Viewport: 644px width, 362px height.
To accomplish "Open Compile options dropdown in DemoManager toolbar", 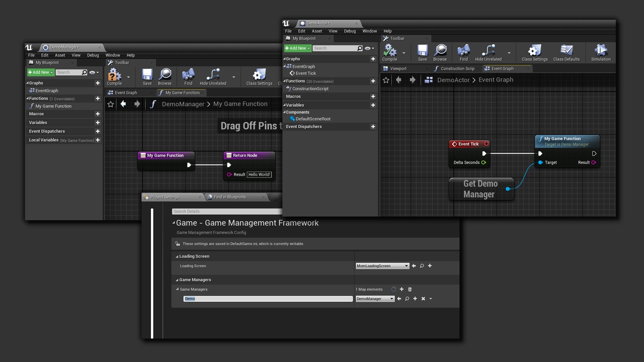I will pos(128,77).
